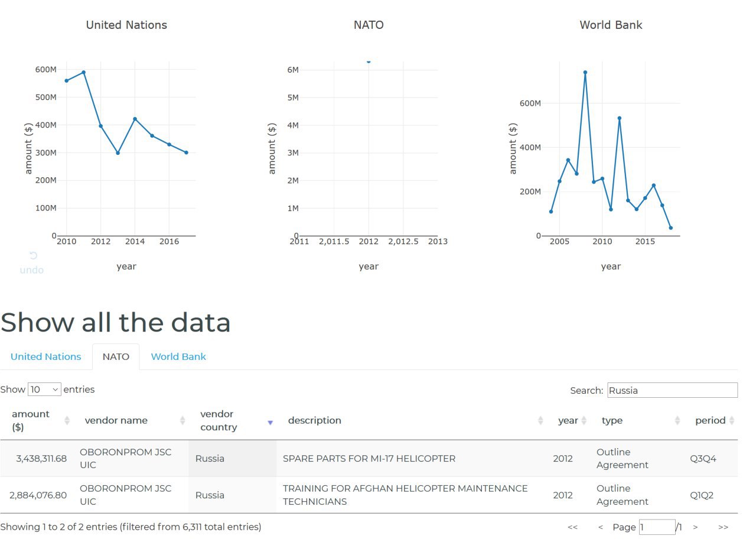Sort table by the vendor name column
Image resolution: width=756 pixels, height=545 pixels.
click(x=131, y=421)
